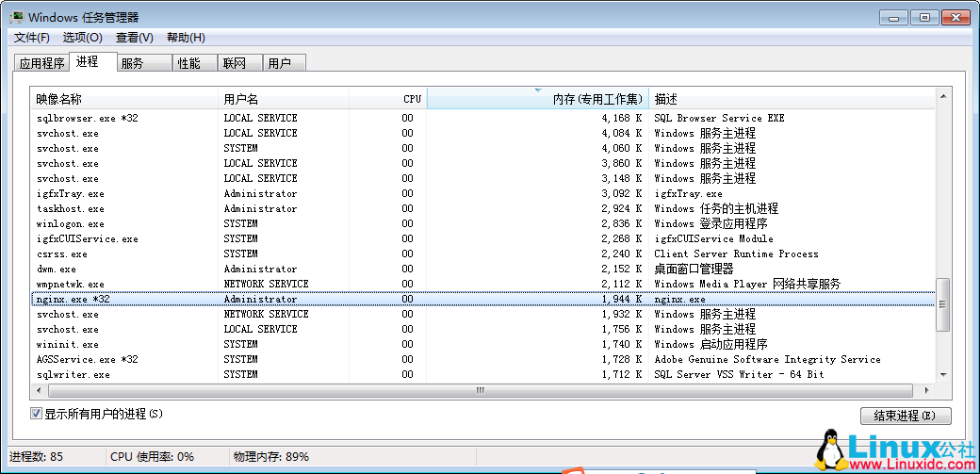Switch to the 应用程序 tab
This screenshot has width=980, height=474.
(x=41, y=63)
